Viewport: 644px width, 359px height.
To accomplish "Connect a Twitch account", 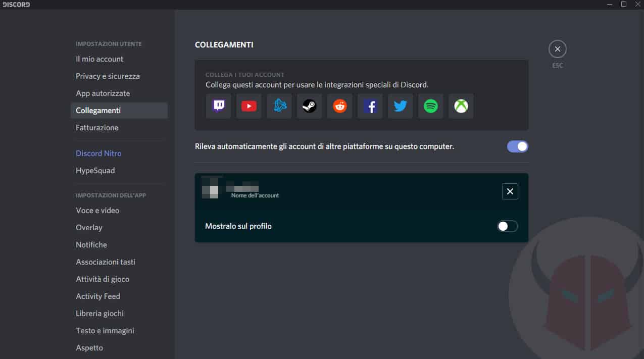I will tap(219, 106).
